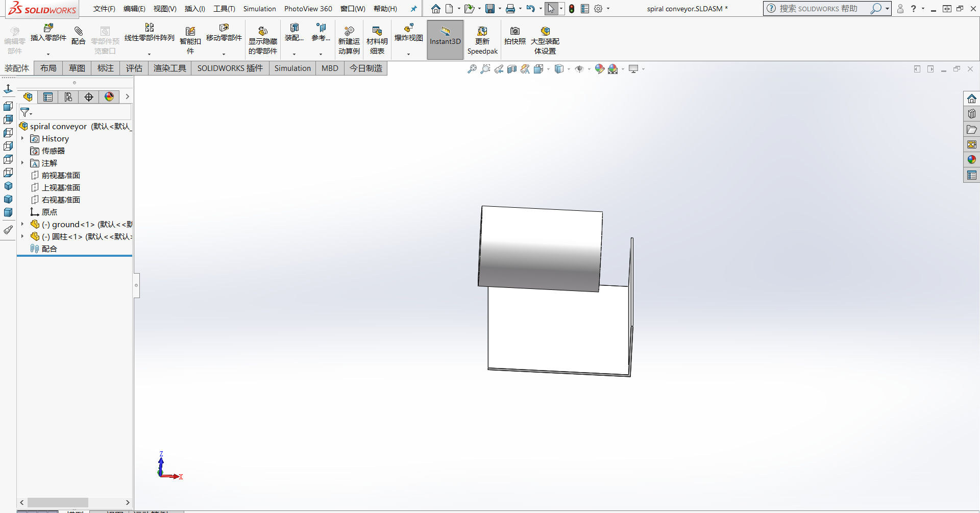Click the Section View icon in view toolbar
980x513 pixels.
click(512, 69)
